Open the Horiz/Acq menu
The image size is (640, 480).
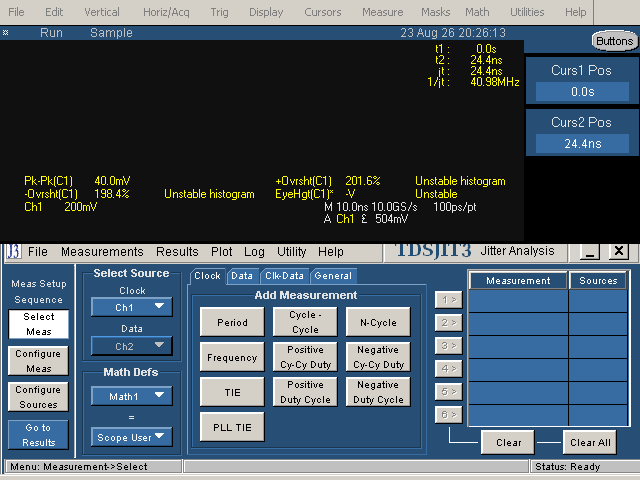[x=166, y=12]
